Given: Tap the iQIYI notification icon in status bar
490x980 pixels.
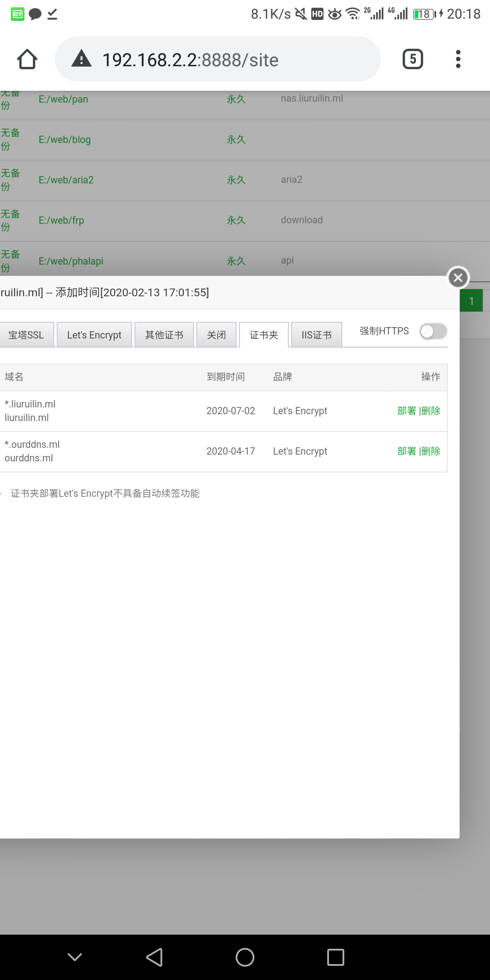Looking at the screenshot, I should [x=17, y=14].
